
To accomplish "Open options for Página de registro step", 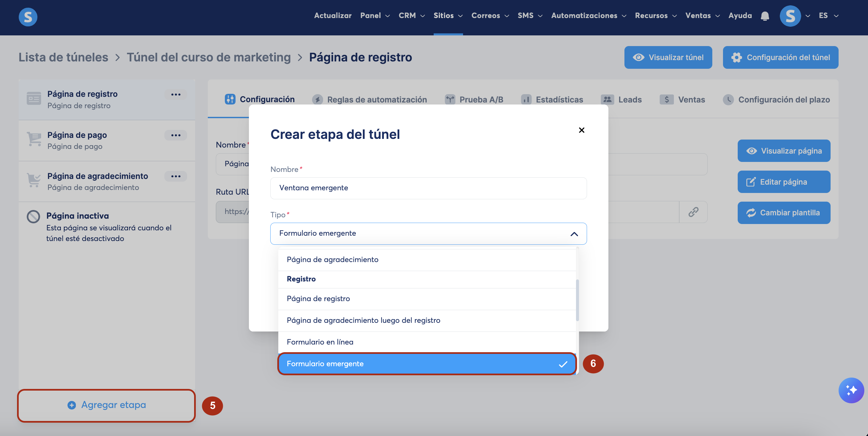I will coord(175,94).
